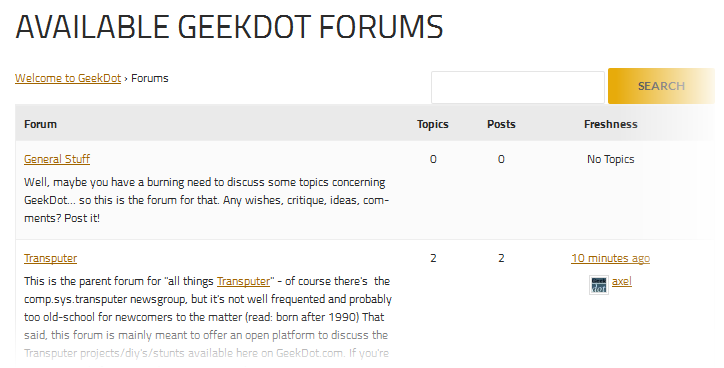
Task: Click the Transputer forum description paragraph
Action: [208, 317]
